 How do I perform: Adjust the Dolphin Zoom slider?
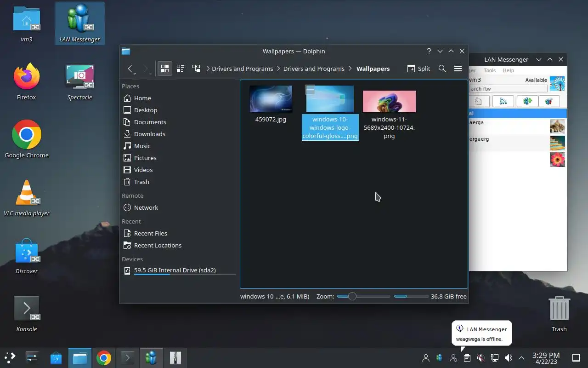[x=352, y=296]
